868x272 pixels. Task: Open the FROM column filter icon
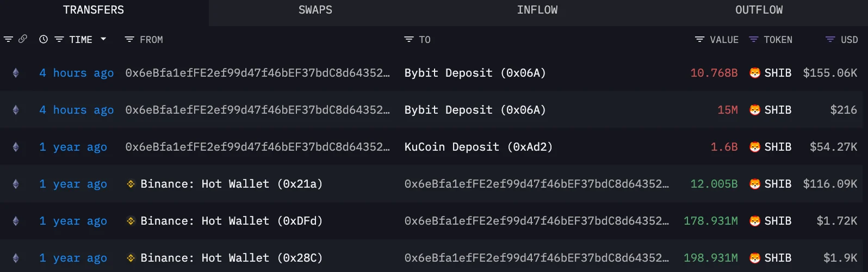[x=129, y=40]
